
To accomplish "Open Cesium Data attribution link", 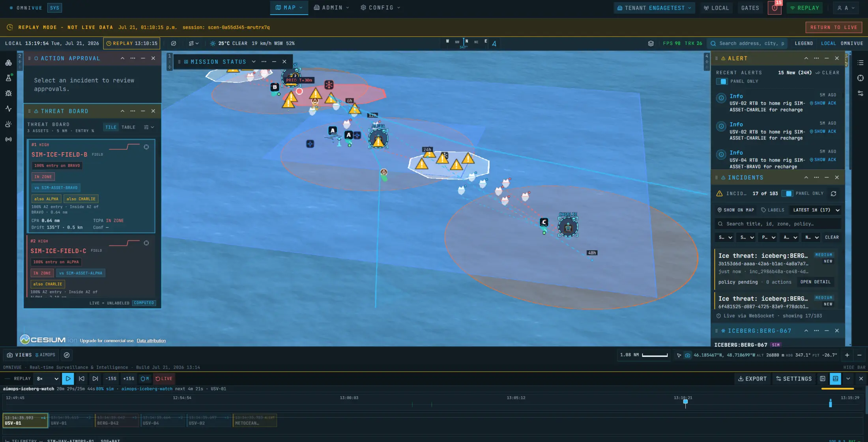I will pyautogui.click(x=151, y=341).
